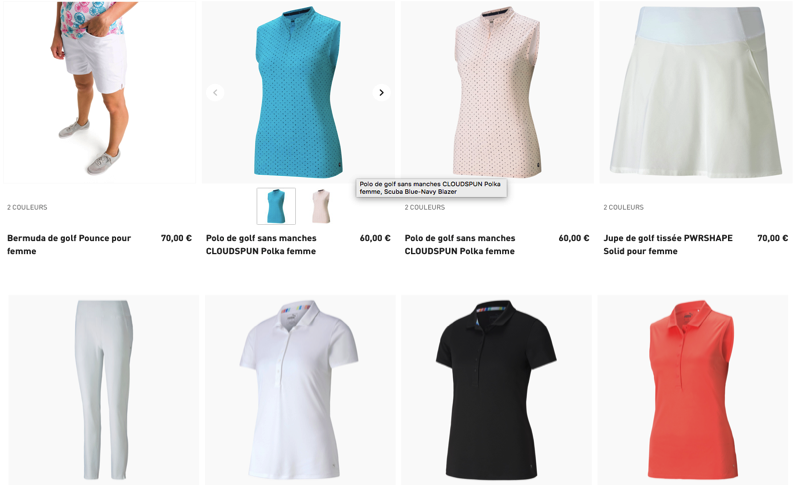This screenshot has height=500, width=800.
Task: Click the large pink sleeveless polo image
Action: [x=497, y=92]
